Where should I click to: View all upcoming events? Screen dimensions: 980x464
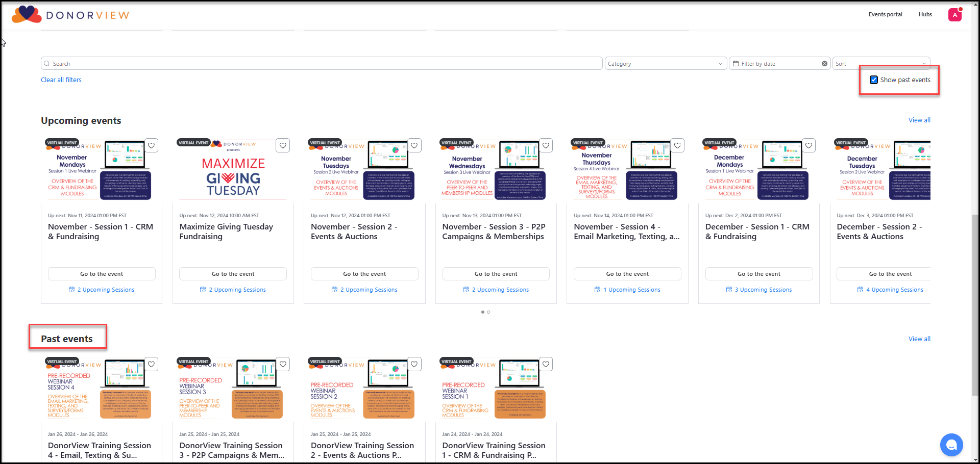919,120
